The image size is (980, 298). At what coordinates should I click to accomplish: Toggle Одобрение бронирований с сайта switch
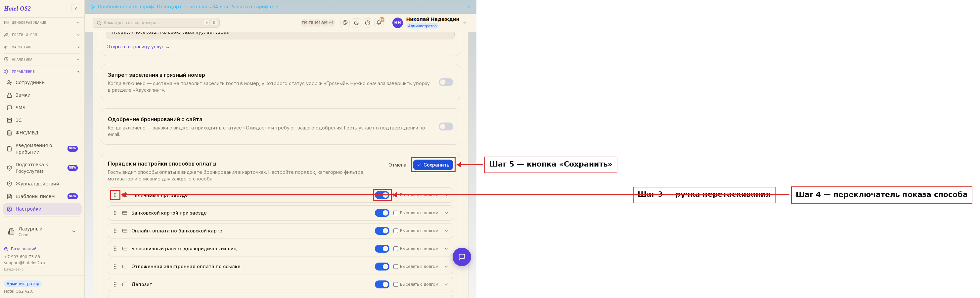[x=445, y=126]
